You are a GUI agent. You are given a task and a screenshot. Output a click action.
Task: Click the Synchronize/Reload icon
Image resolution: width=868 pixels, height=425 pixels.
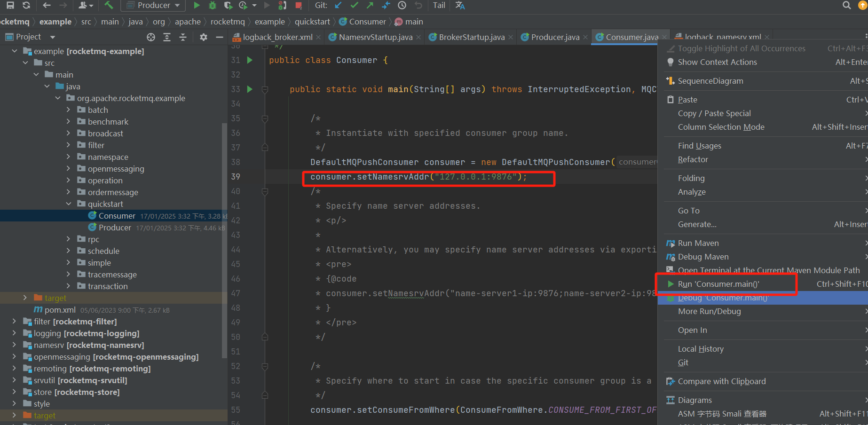click(26, 5)
